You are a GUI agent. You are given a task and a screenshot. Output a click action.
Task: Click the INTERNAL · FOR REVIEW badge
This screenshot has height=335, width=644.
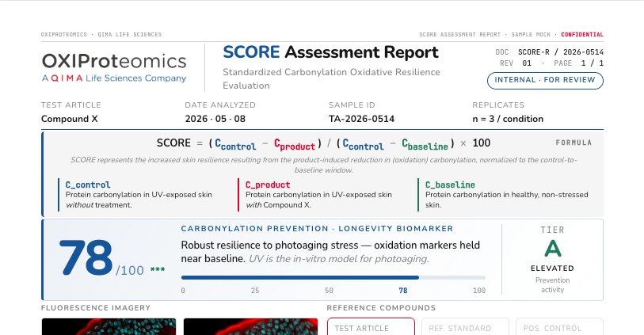point(545,81)
